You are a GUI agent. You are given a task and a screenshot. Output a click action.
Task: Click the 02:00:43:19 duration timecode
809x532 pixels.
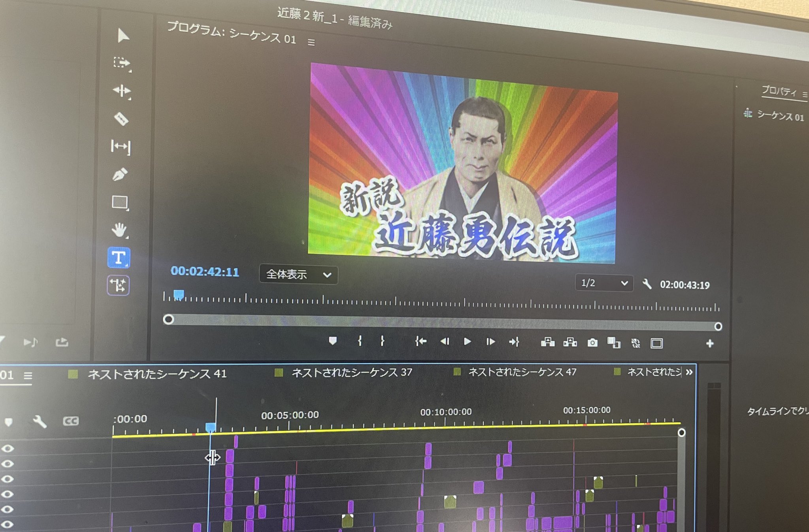[x=685, y=285]
